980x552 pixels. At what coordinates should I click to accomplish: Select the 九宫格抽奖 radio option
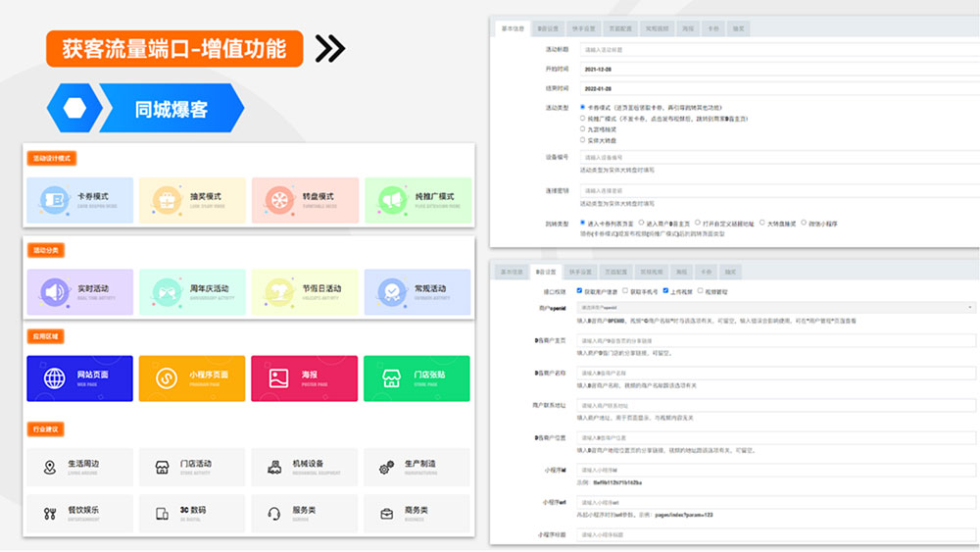point(583,128)
